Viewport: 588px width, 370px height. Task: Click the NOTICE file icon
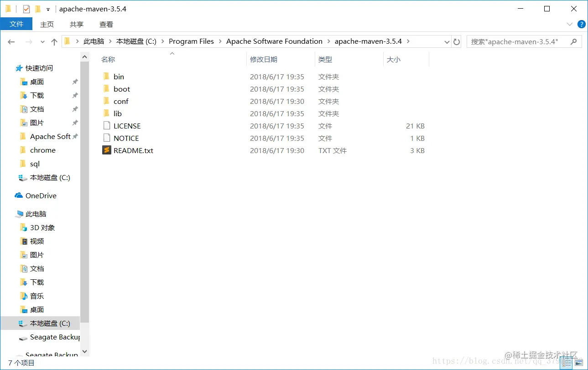pos(106,138)
